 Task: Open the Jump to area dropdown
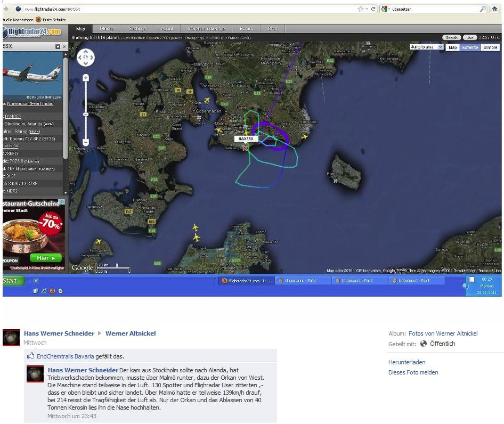point(426,47)
